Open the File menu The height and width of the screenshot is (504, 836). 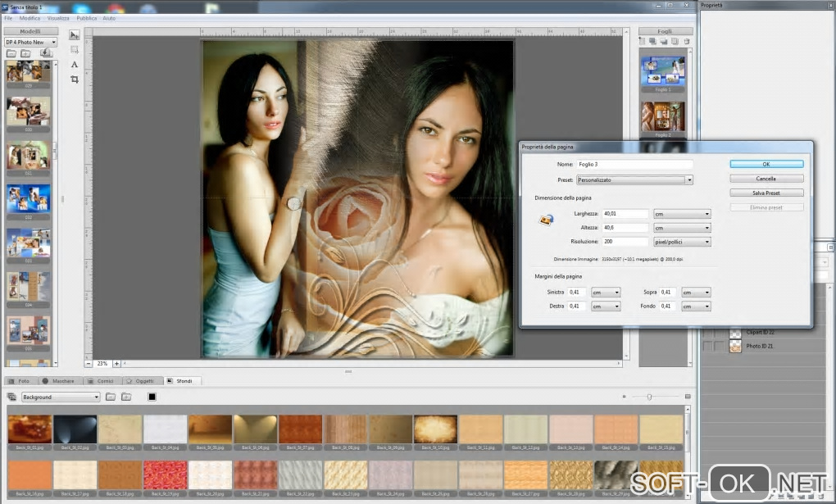8,18
